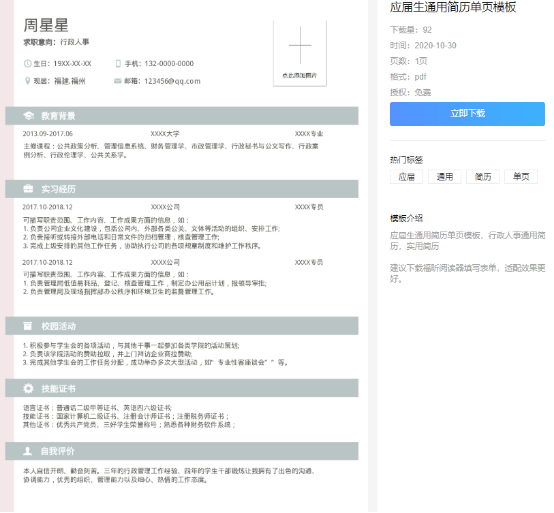Click the 实习经历 section heading
This screenshot has height=513, width=554.
pos(58,189)
